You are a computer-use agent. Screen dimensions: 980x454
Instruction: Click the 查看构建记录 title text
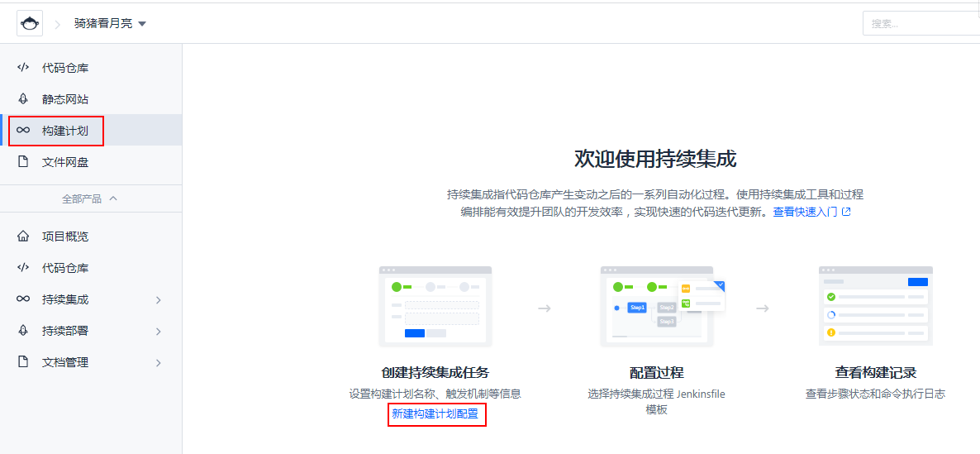pyautogui.click(x=876, y=373)
